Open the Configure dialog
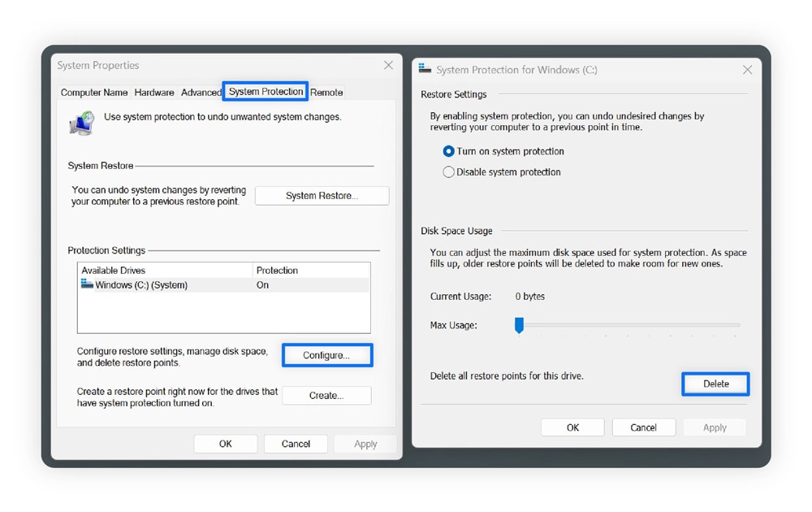812x512 pixels. coord(327,355)
